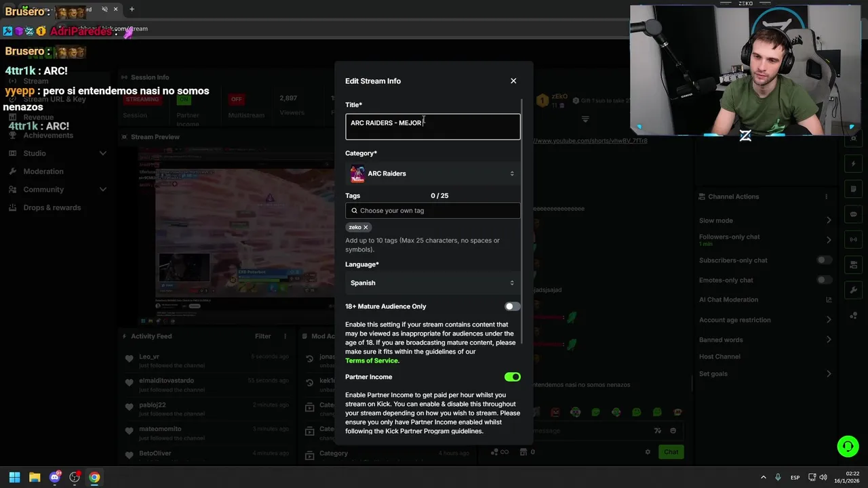Toggle 18+ Mature Audience Only switch
868x488 pixels.
pos(513,306)
